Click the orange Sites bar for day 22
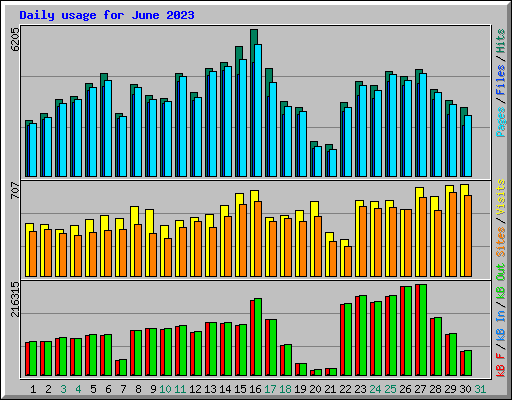Viewport: 512px width, 400px height. point(348,261)
